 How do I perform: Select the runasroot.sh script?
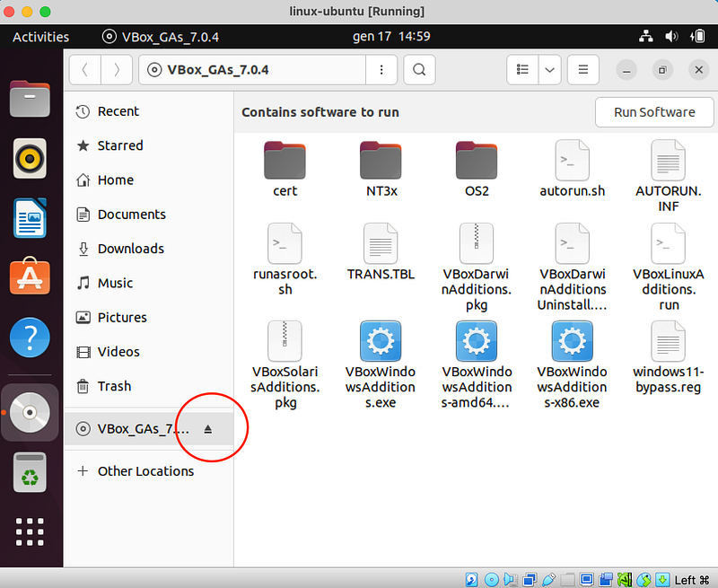tap(285, 259)
